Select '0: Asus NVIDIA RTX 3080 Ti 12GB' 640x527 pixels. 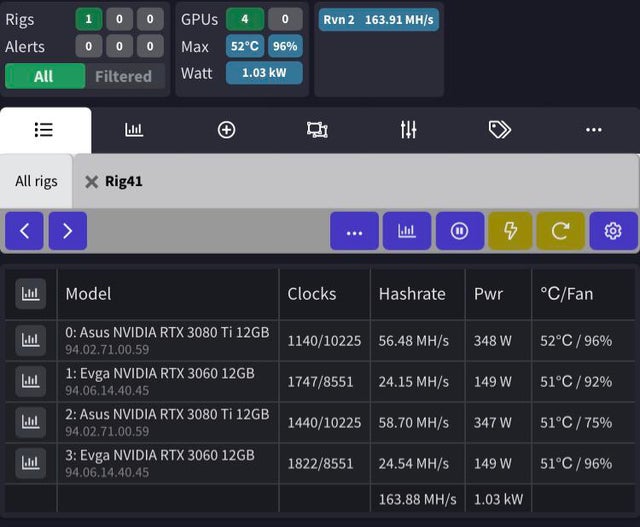[167, 333]
